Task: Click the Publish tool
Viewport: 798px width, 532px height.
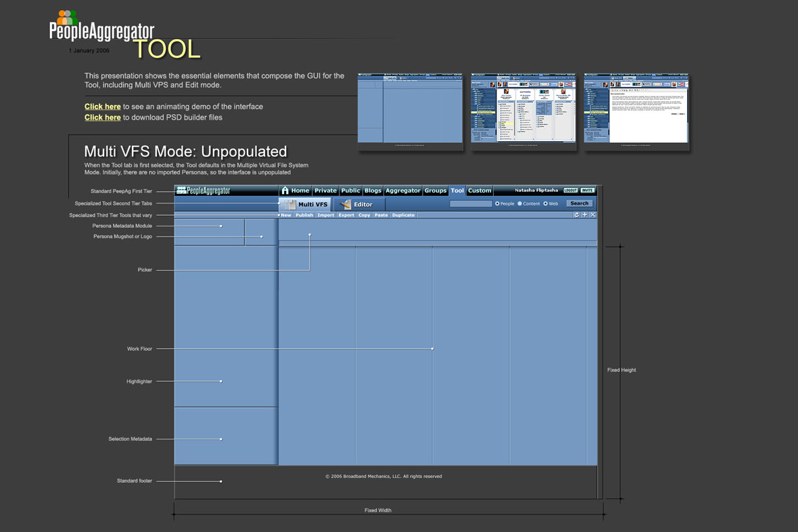Action: [304, 215]
